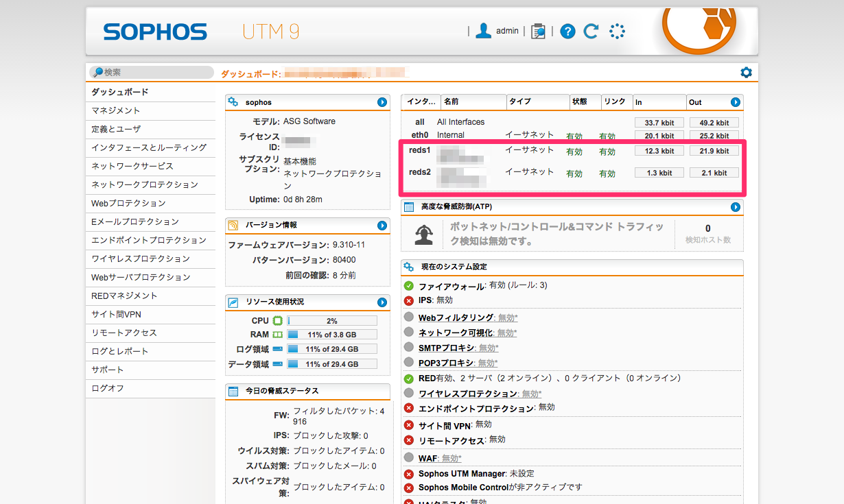The height and width of the screenshot is (504, 844).
Task: Open the ファイアウォール status link
Action: click(x=452, y=286)
